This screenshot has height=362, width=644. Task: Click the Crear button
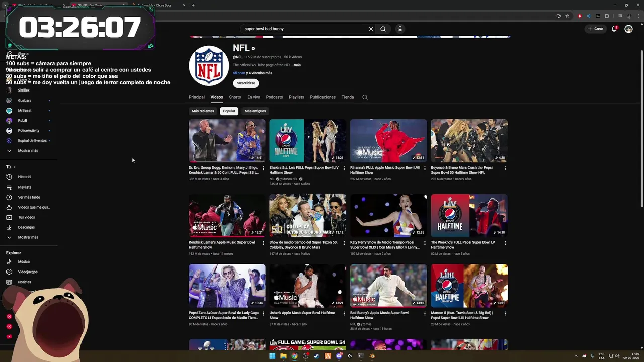(595, 29)
